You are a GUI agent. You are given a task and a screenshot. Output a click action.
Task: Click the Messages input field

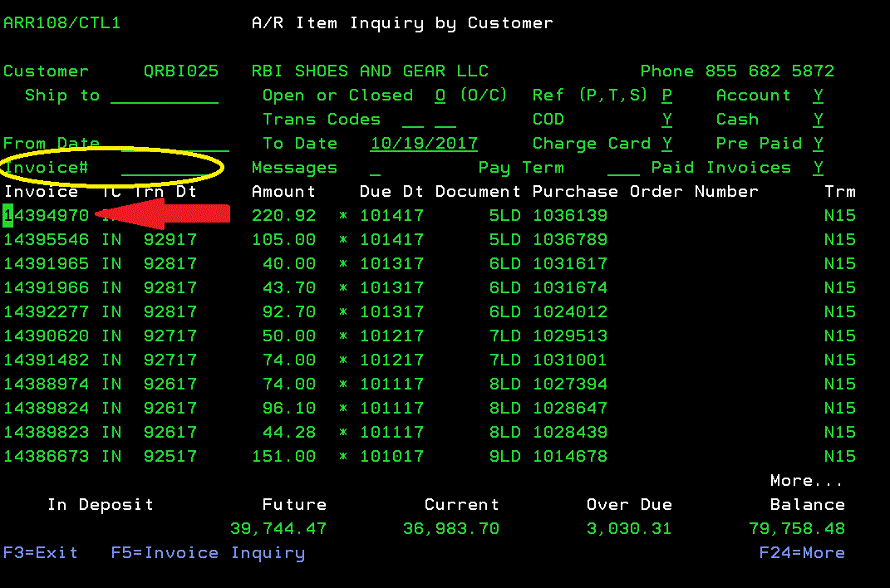point(375,169)
